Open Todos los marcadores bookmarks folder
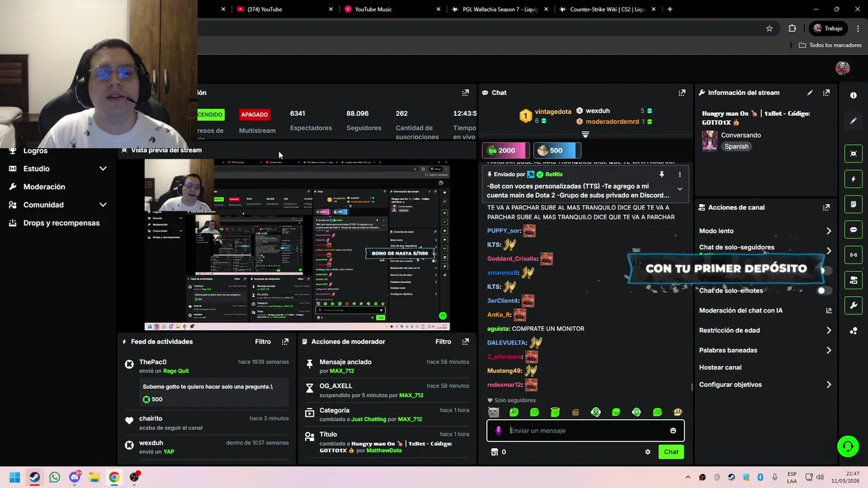Viewport: 868px width, 488px height. [830, 45]
